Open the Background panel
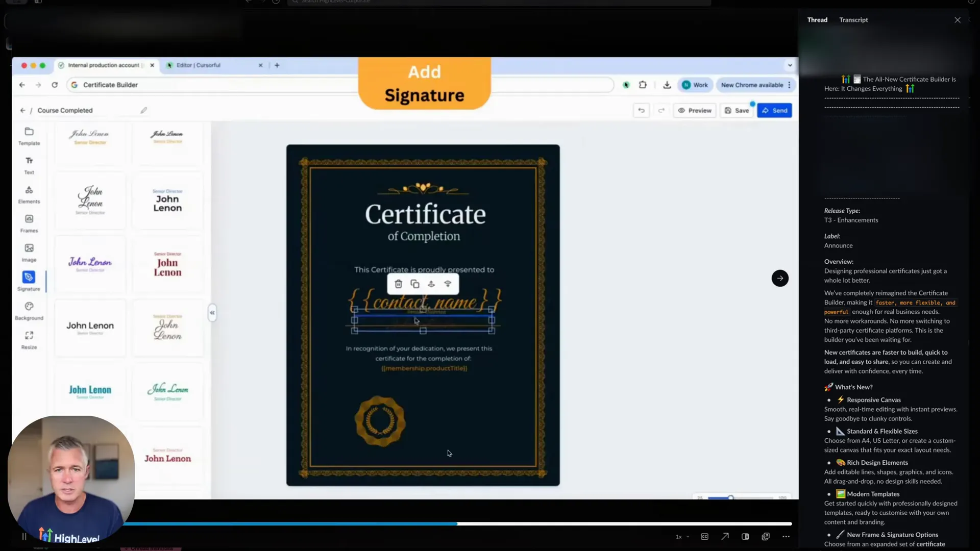The width and height of the screenshot is (980, 551). (x=29, y=310)
